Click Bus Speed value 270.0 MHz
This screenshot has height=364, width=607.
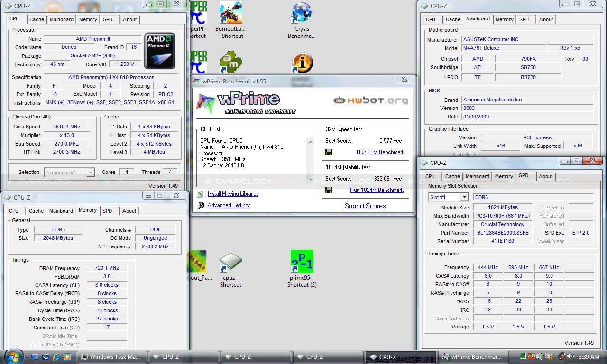point(66,144)
